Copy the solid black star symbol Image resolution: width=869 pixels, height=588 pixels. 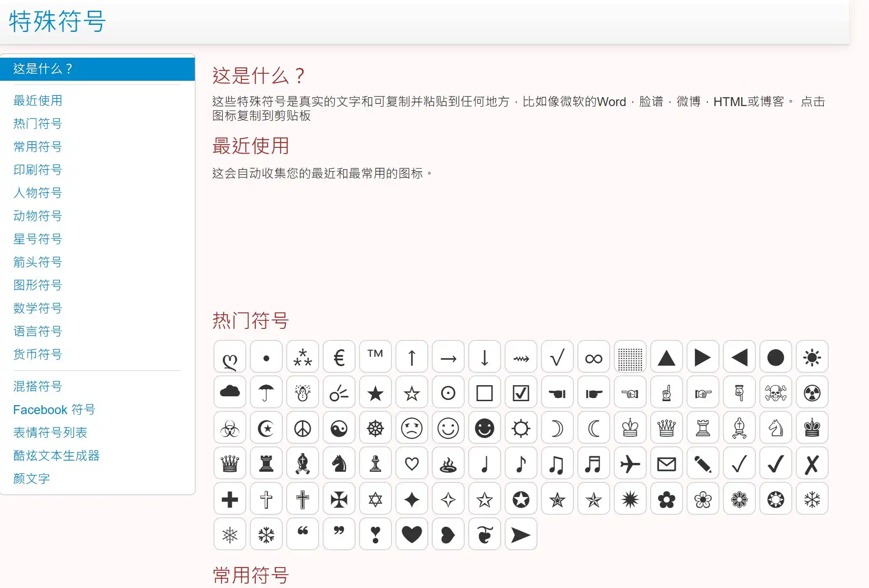click(x=375, y=392)
